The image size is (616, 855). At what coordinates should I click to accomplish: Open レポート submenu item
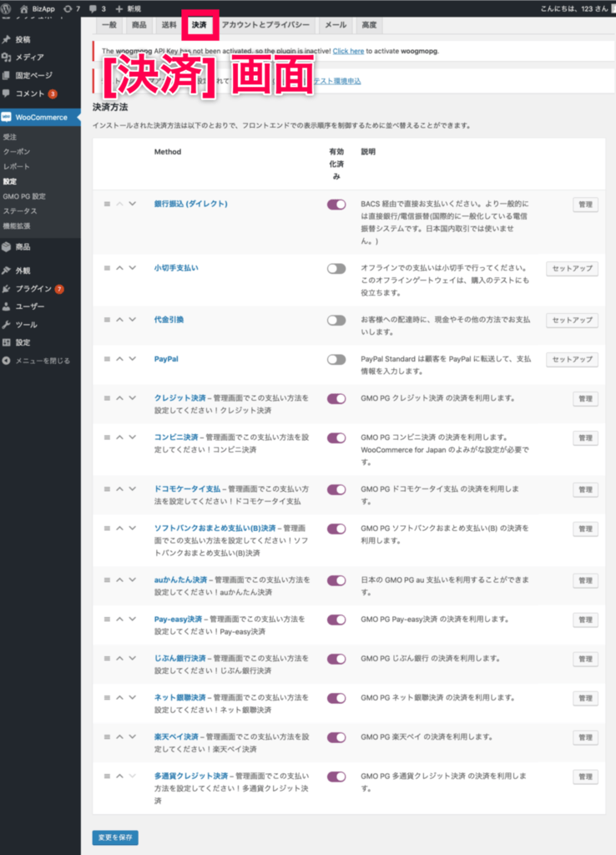click(17, 166)
